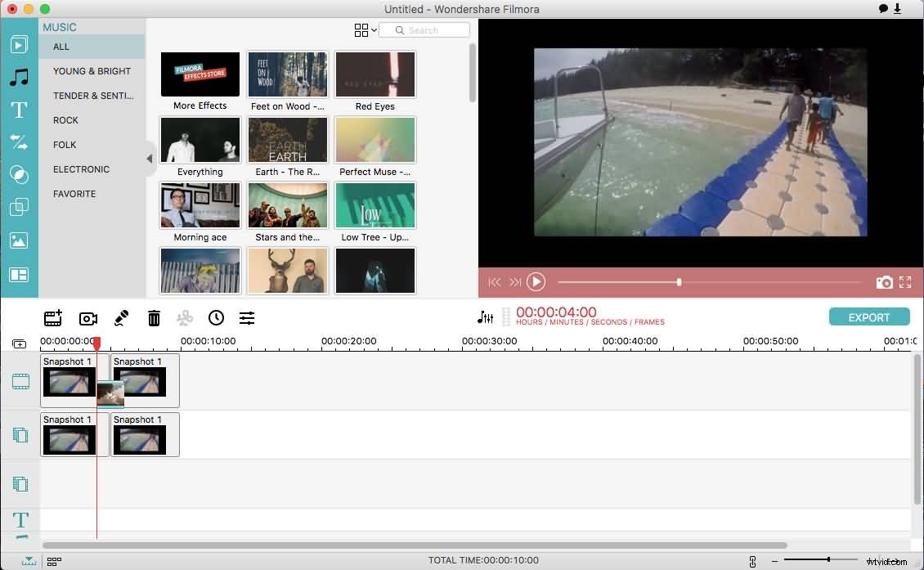
Task: Take a snapshot using the camera icon
Action: [x=885, y=282]
